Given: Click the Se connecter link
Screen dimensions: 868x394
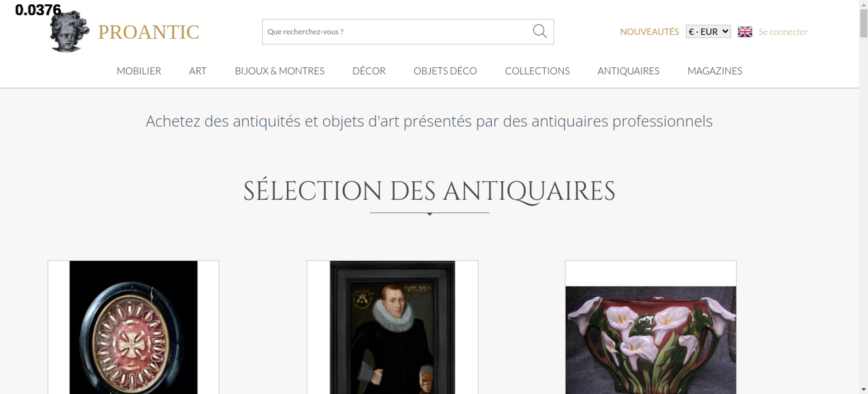Looking at the screenshot, I should 783,32.
